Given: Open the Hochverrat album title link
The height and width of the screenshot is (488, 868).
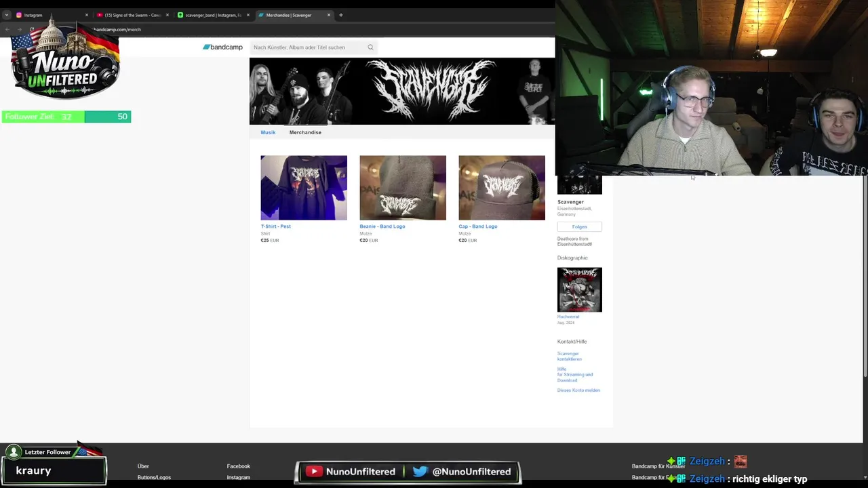Looking at the screenshot, I should pyautogui.click(x=568, y=317).
